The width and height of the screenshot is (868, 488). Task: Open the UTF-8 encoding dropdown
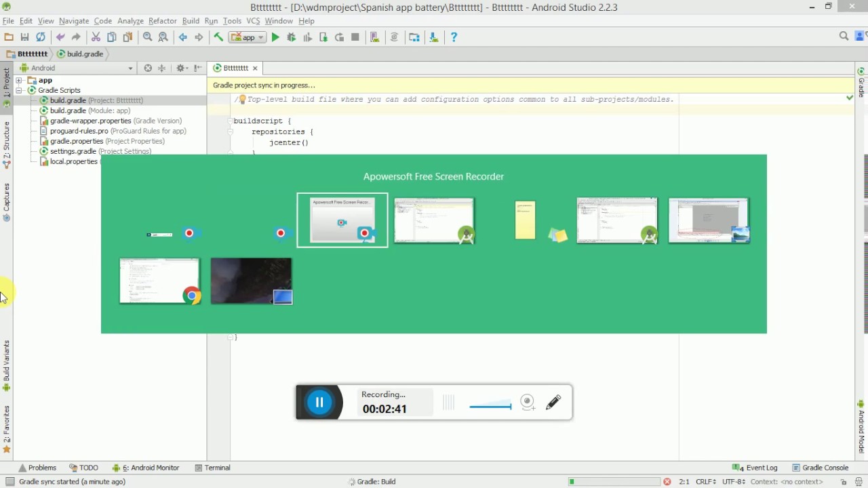(734, 482)
